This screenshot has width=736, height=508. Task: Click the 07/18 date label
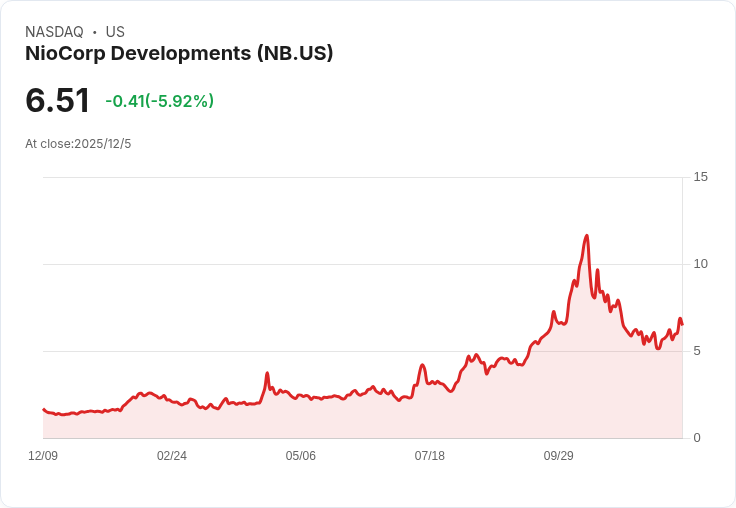click(429, 456)
